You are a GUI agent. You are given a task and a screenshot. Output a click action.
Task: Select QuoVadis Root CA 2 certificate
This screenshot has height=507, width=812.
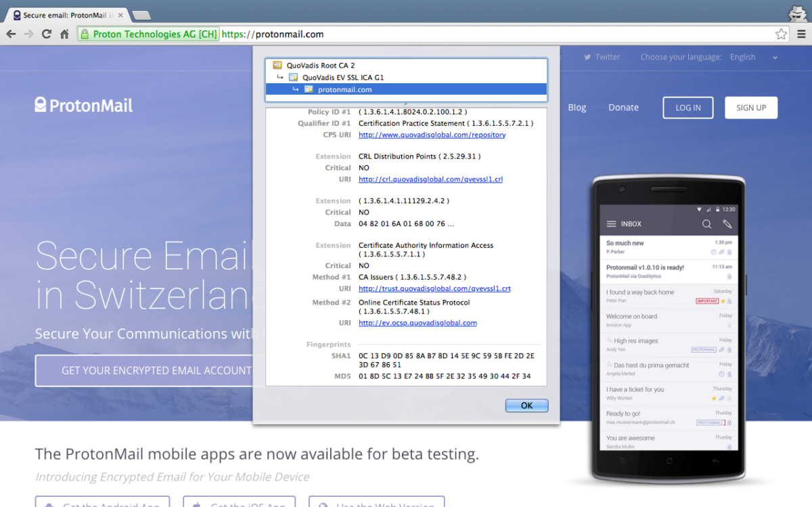coord(321,66)
